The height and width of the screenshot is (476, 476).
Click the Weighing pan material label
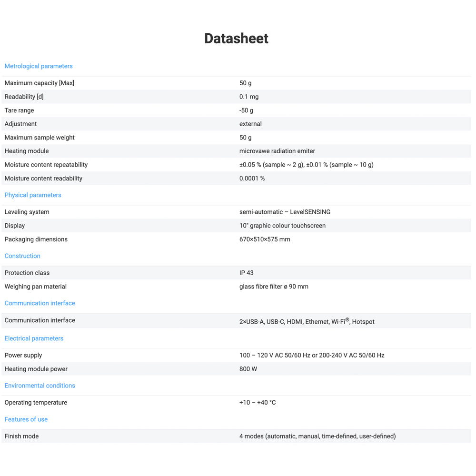[x=36, y=287]
